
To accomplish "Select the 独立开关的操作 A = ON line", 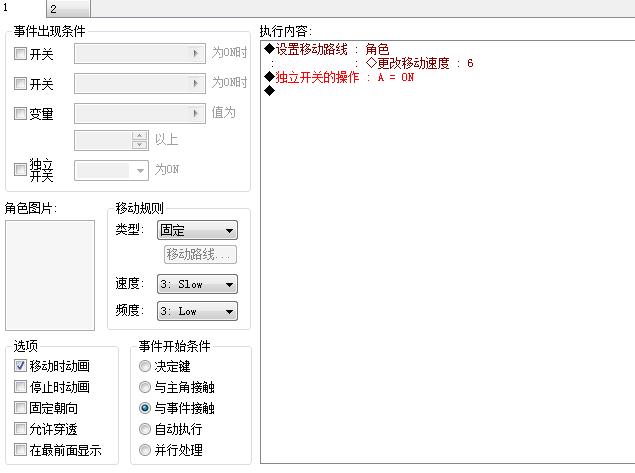I will pyautogui.click(x=339, y=77).
